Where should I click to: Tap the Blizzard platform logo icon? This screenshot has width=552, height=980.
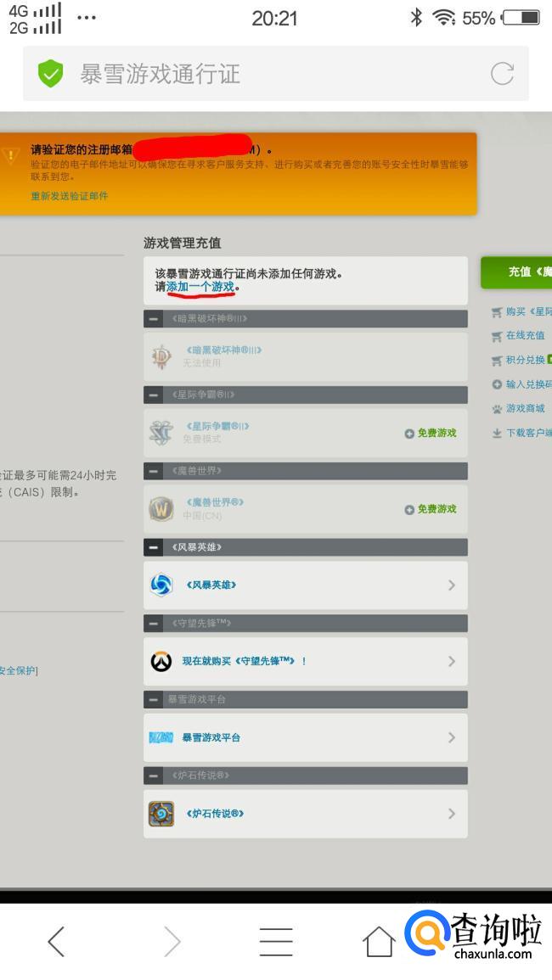161,737
